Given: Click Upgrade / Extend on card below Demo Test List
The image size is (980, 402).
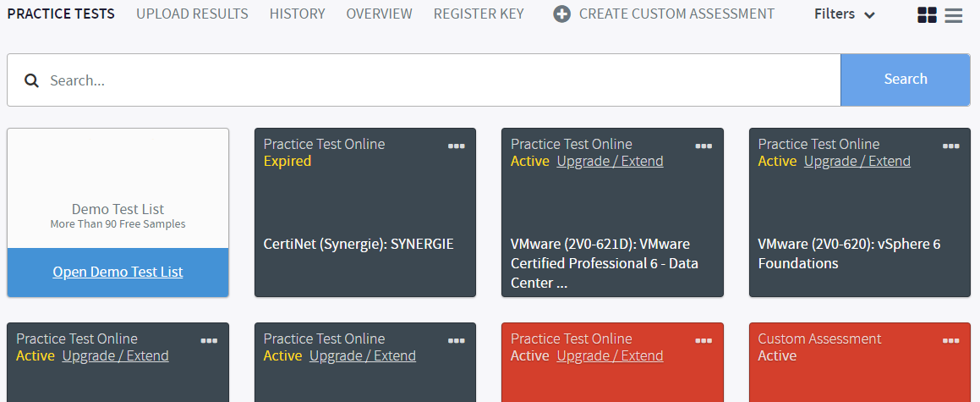Looking at the screenshot, I should click(116, 355).
